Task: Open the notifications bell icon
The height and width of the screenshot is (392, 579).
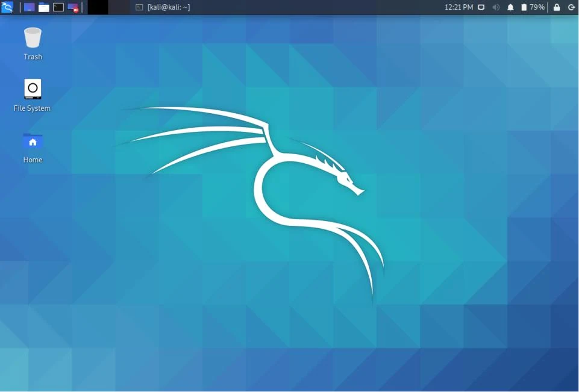Action: tap(510, 7)
